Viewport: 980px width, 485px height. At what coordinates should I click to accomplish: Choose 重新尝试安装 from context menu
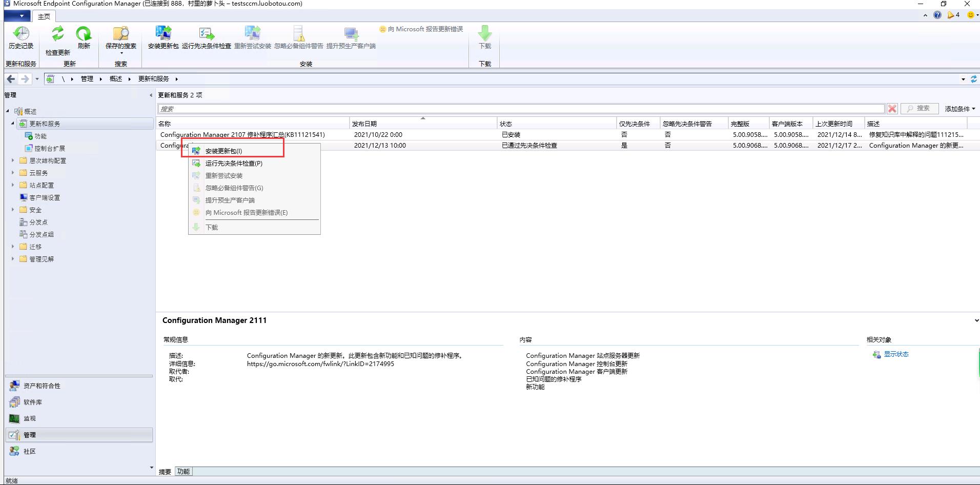pyautogui.click(x=255, y=176)
